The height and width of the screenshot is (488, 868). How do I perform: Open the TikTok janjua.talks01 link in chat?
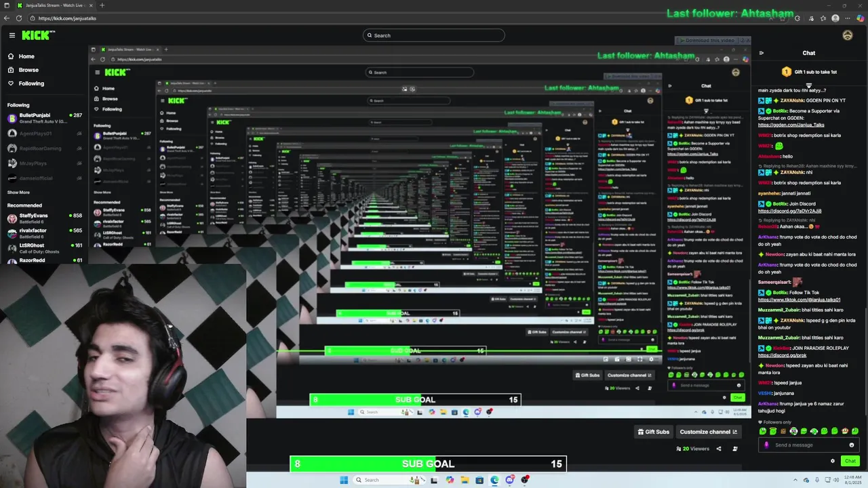(799, 300)
